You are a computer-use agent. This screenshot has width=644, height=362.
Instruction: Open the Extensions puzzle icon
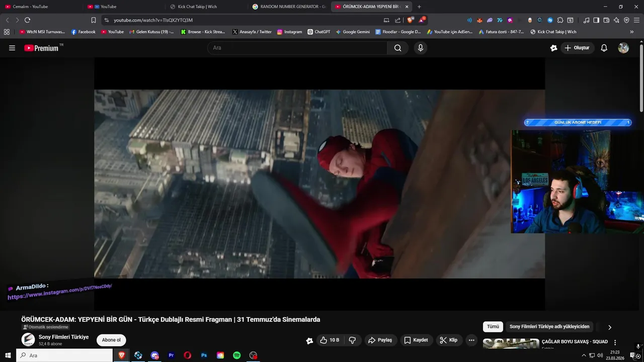[x=560, y=20]
